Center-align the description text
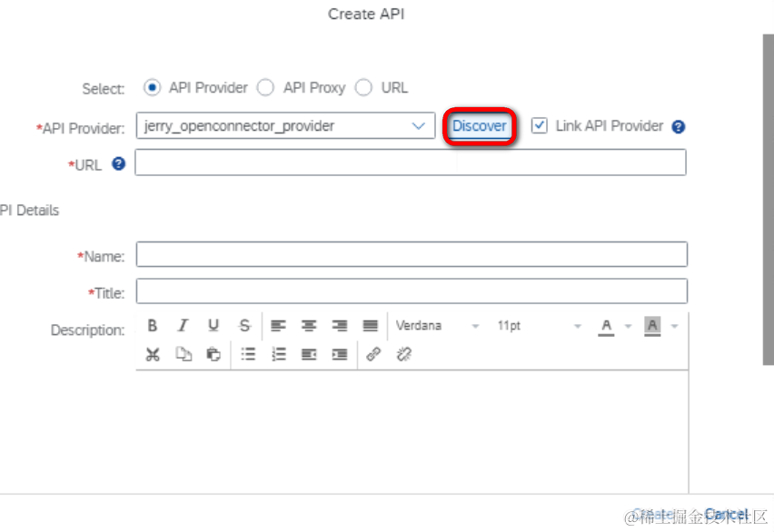This screenshot has height=532, width=774. (x=309, y=325)
